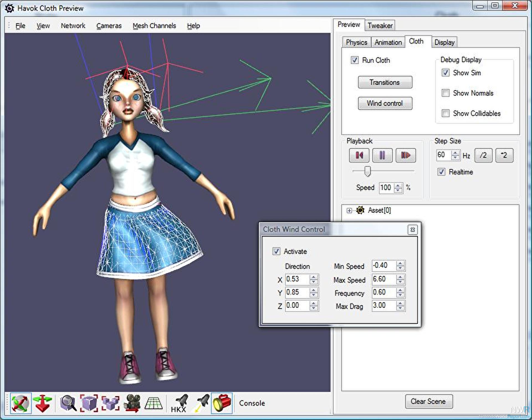Toggle the Show Sim checkbox
This screenshot has height=420, width=532.
(445, 73)
